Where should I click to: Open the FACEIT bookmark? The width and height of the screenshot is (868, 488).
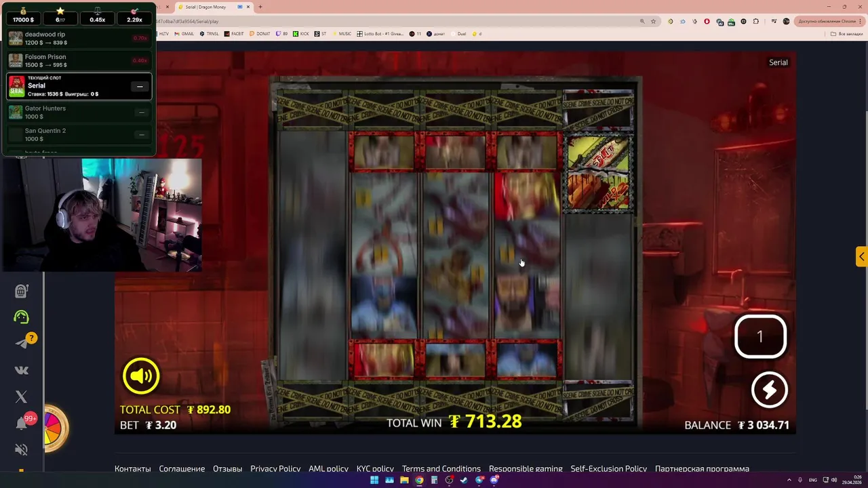click(x=235, y=33)
